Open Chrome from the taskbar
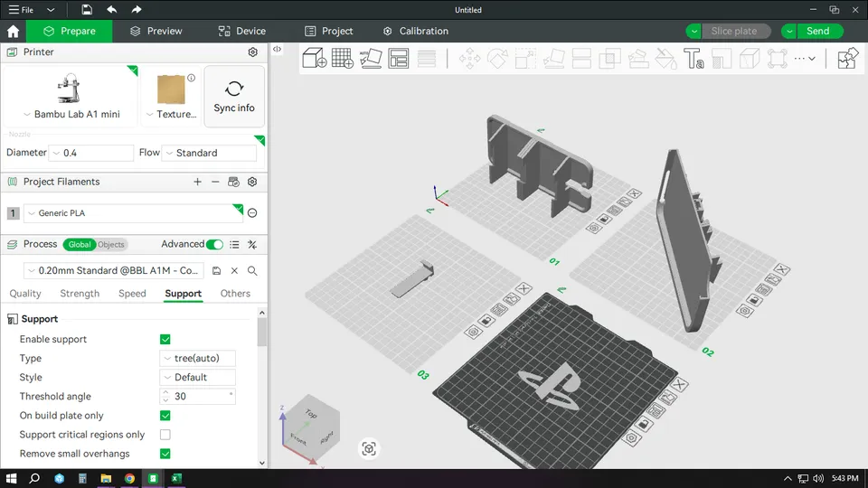The width and height of the screenshot is (868, 488). [129, 479]
